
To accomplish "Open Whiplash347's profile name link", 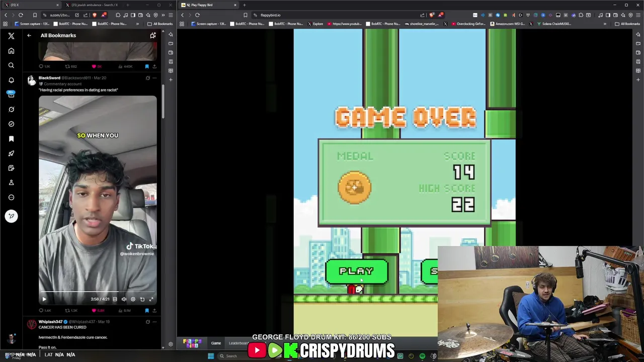I will (50, 322).
